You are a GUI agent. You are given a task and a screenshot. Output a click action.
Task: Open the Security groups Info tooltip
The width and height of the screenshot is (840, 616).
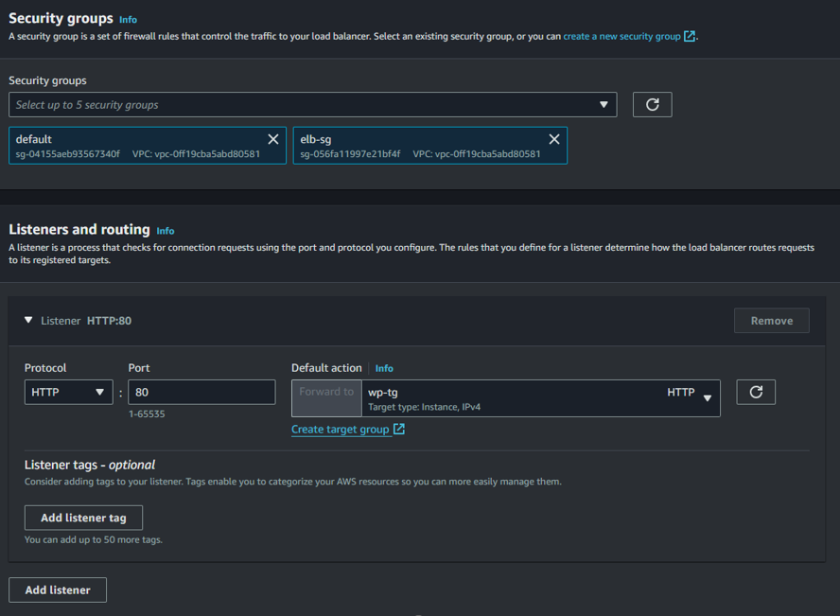[x=128, y=18]
